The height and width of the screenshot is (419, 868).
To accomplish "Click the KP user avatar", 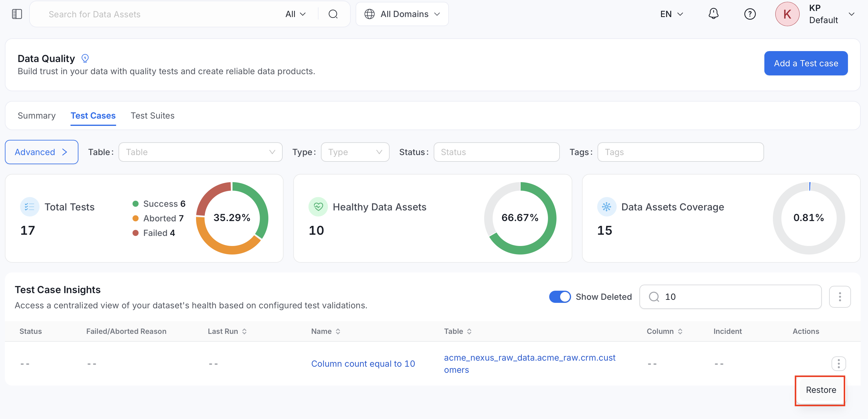I will click(787, 14).
